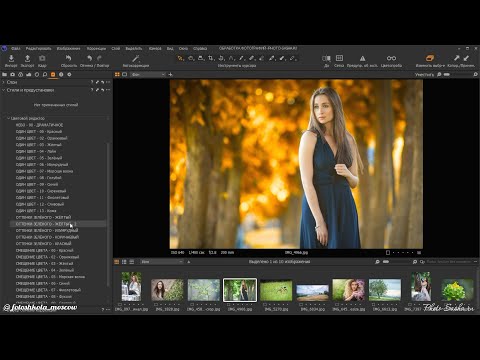
Task: Select the Crop cursor tool
Action: tap(211, 58)
